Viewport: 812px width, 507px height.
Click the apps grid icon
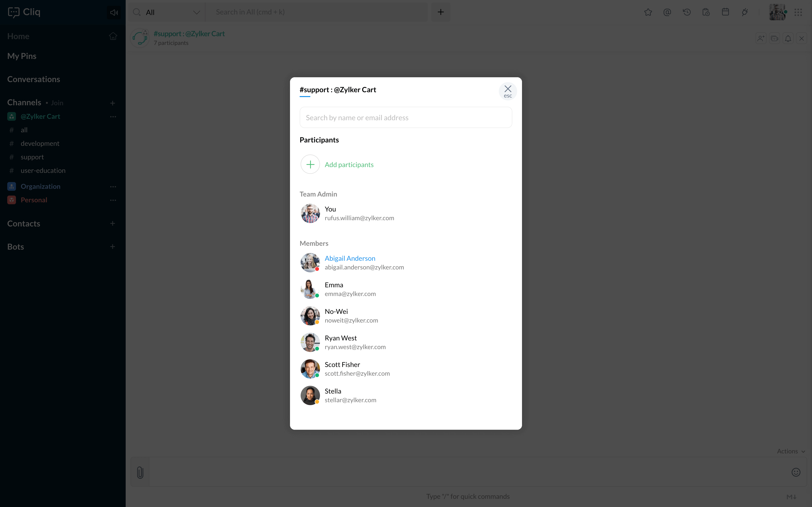[798, 12]
